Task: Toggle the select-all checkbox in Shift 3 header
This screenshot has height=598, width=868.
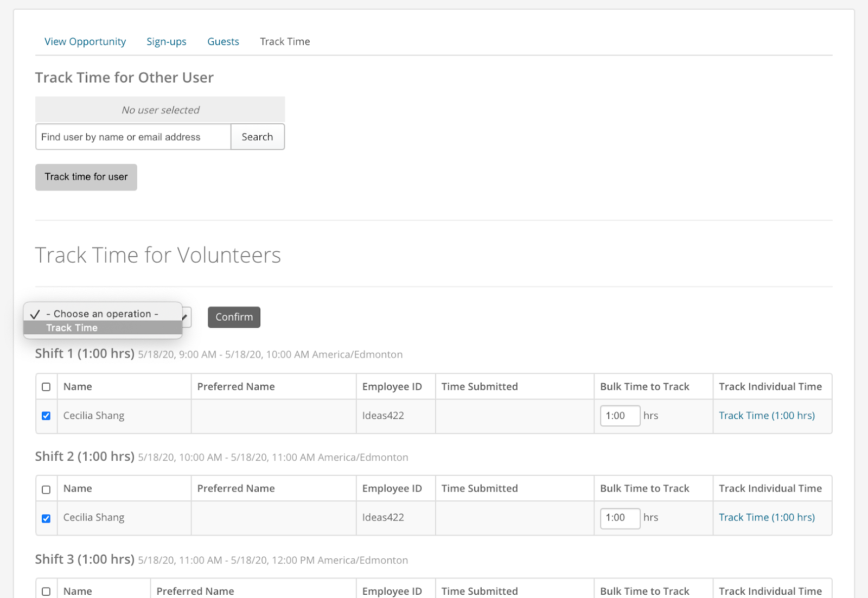Action: [x=46, y=591]
